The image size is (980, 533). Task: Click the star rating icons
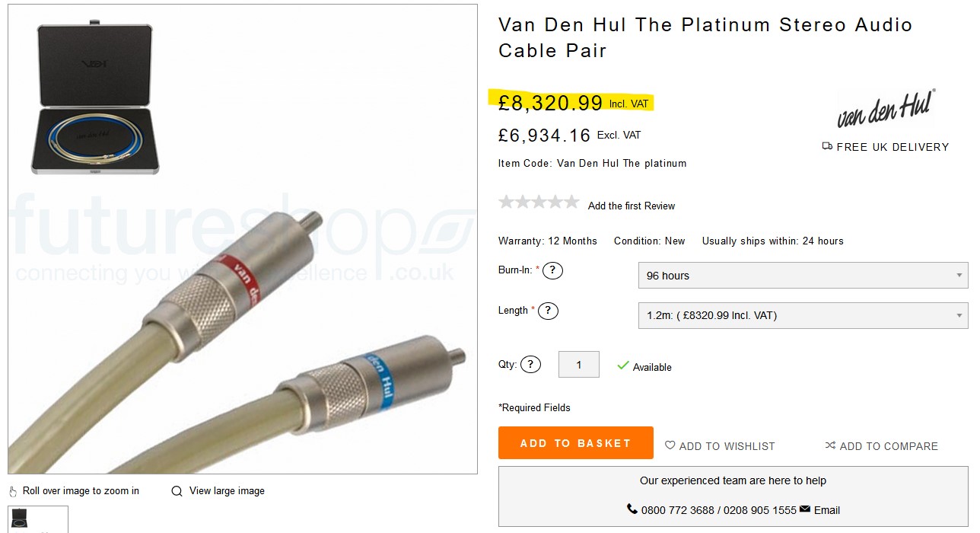(x=539, y=202)
